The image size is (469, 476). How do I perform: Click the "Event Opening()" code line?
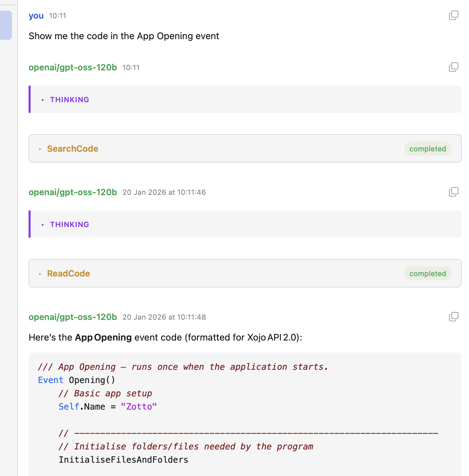[77, 380]
